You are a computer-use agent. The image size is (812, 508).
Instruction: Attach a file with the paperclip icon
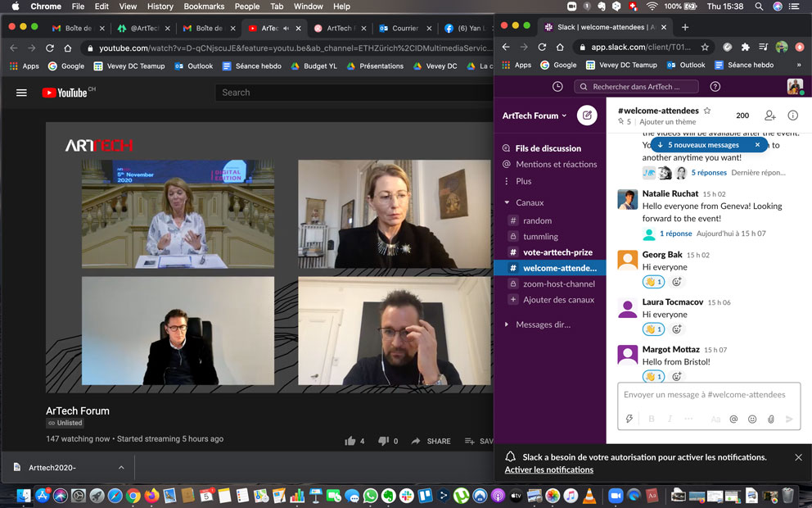pos(771,419)
